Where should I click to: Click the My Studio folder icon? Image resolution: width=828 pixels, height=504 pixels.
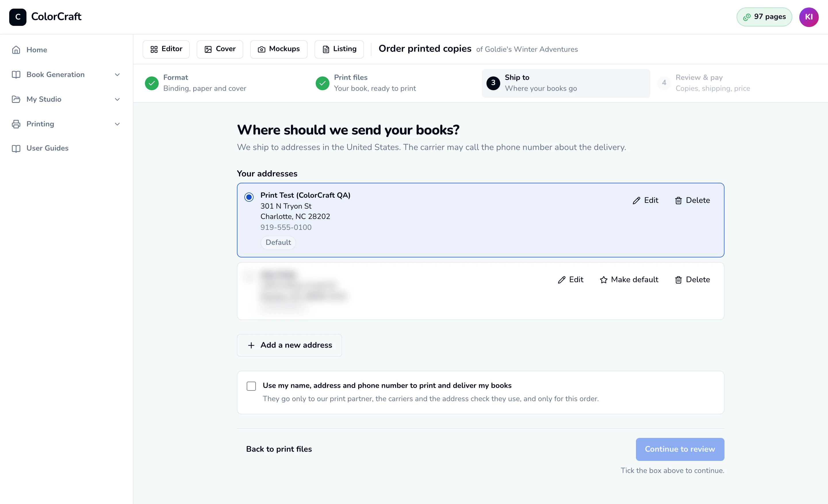tap(16, 99)
